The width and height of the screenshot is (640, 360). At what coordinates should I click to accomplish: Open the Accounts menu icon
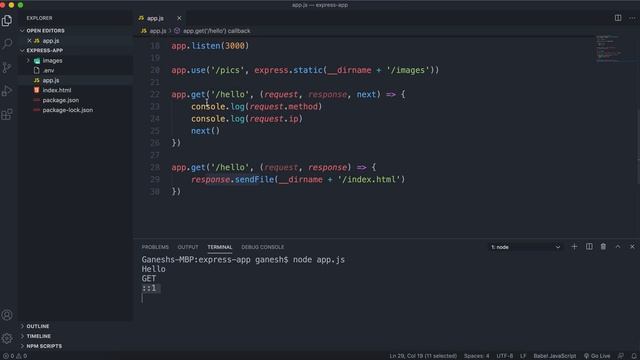point(7,315)
